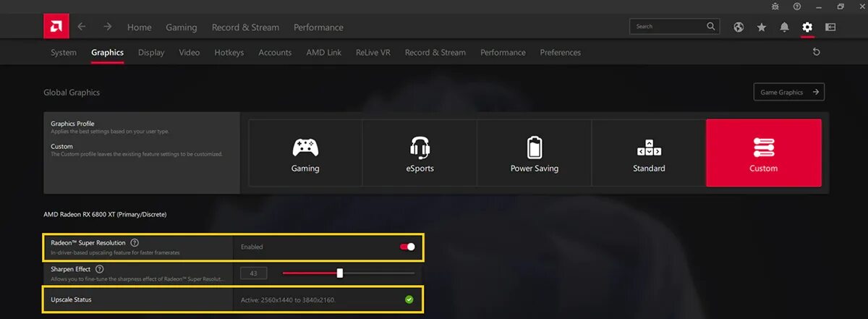This screenshot has width=868, height=319.
Task: Switch to the AMD Link tab
Action: 324,52
